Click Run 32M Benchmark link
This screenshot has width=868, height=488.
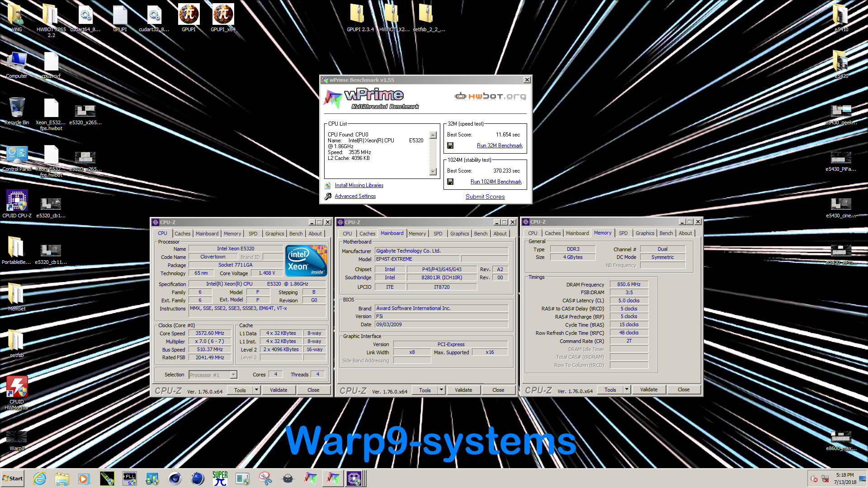pyautogui.click(x=500, y=145)
